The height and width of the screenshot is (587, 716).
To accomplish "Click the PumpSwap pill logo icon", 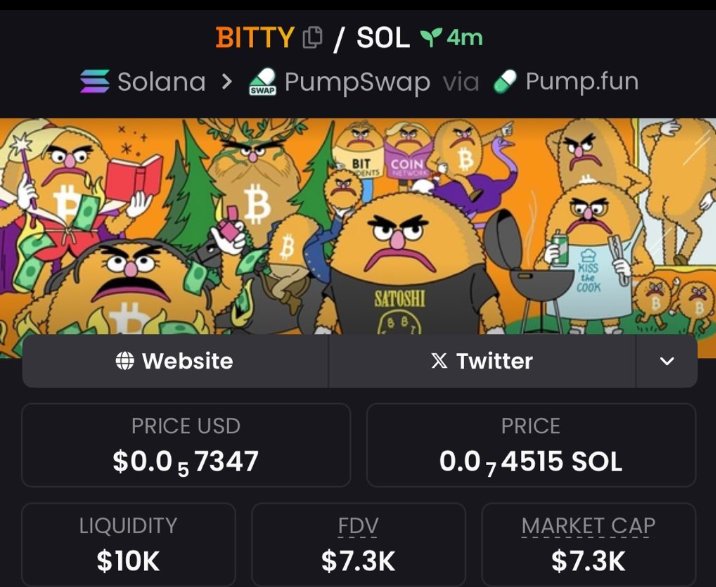I will tap(263, 81).
